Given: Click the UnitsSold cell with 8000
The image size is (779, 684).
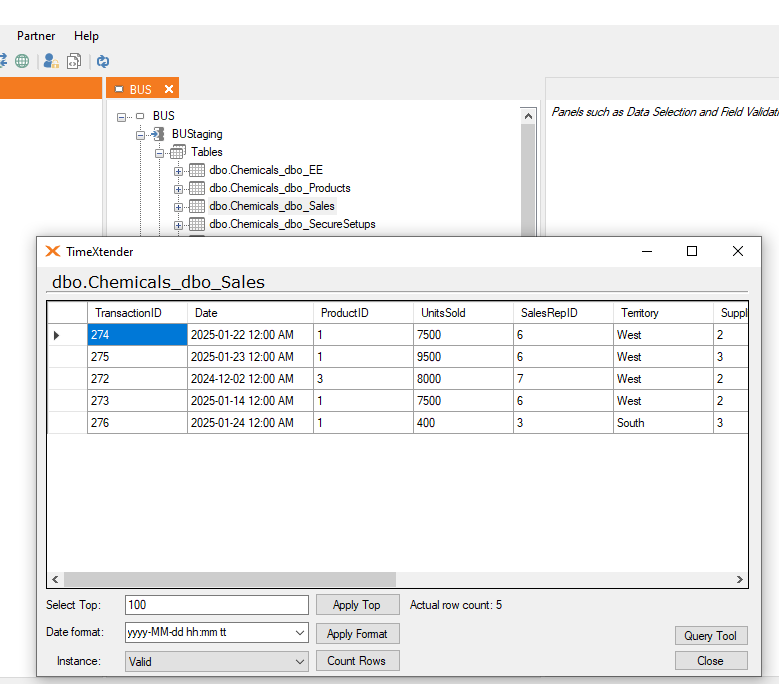Looking at the screenshot, I should [463, 379].
